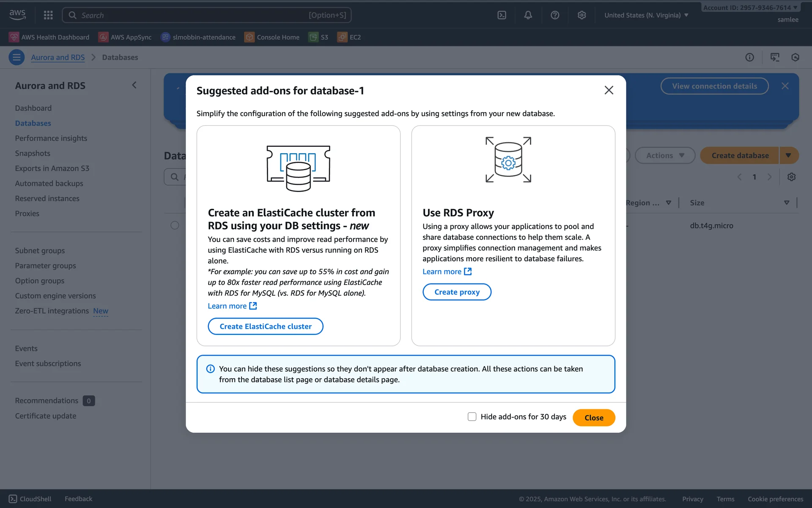The image size is (812, 508).
Task: Open the Actions dropdown
Action: pos(665,155)
